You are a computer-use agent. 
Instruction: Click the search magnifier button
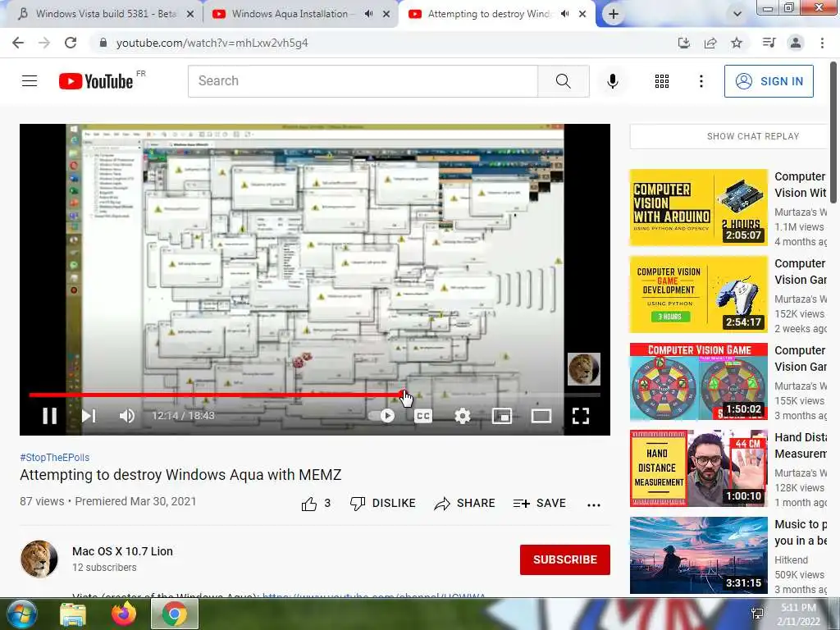pos(563,81)
